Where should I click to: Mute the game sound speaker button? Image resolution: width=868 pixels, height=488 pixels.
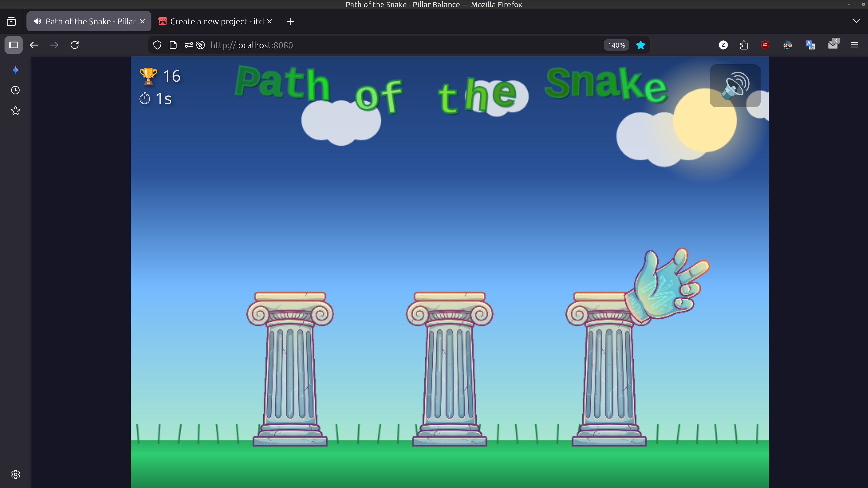click(x=735, y=86)
